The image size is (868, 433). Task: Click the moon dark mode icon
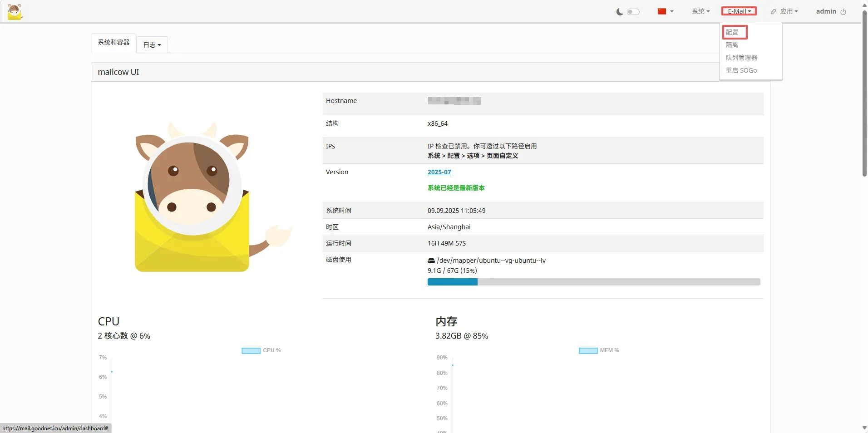point(619,12)
